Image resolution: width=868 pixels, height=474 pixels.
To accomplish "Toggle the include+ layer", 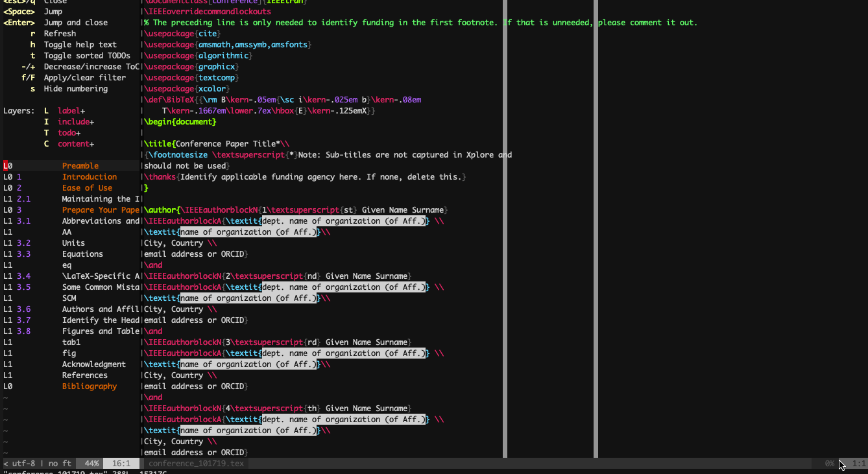I will [75, 121].
